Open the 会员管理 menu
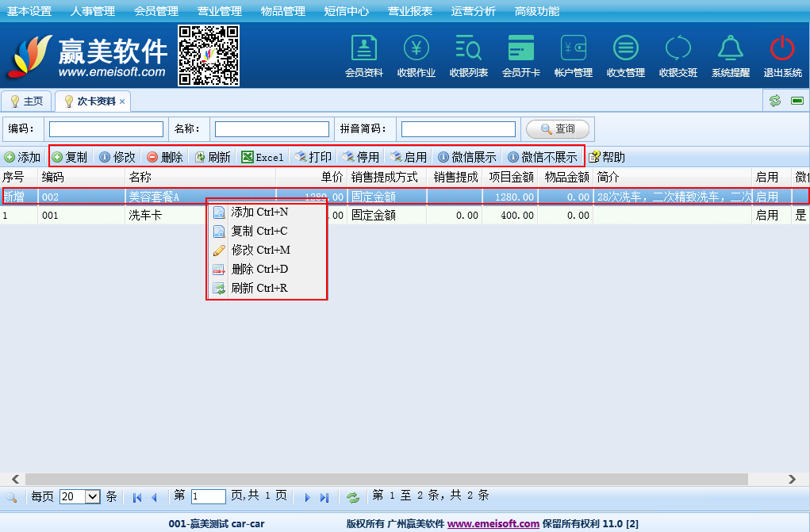The image size is (810, 532). [x=155, y=11]
